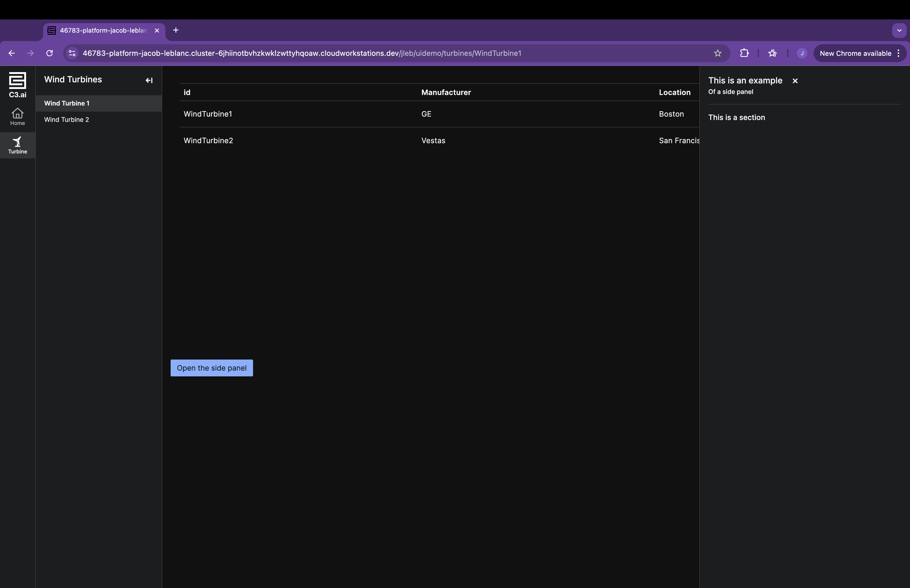
Task: Click the Of a side panel subtitle
Action: (730, 92)
